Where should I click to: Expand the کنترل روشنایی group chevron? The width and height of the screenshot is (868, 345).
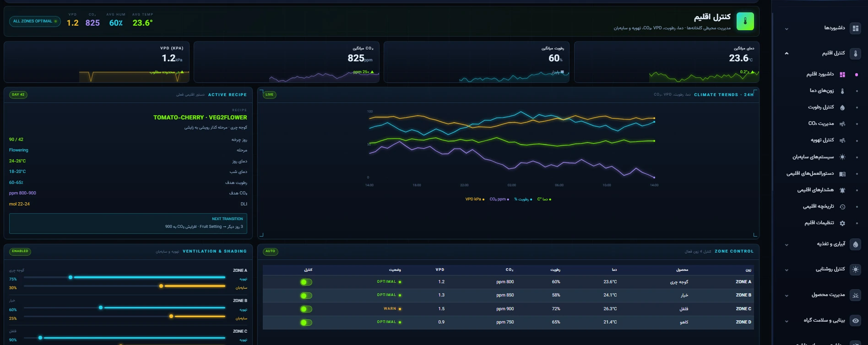[x=787, y=270]
